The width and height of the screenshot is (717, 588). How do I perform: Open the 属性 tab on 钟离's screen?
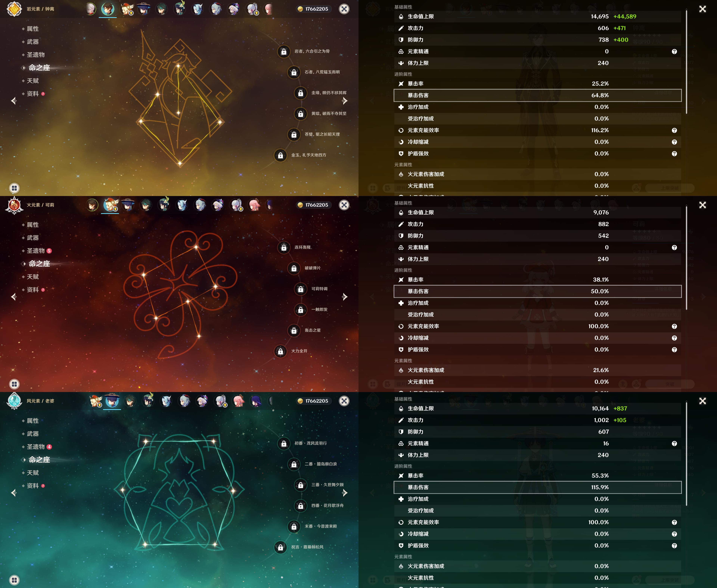tap(32, 29)
